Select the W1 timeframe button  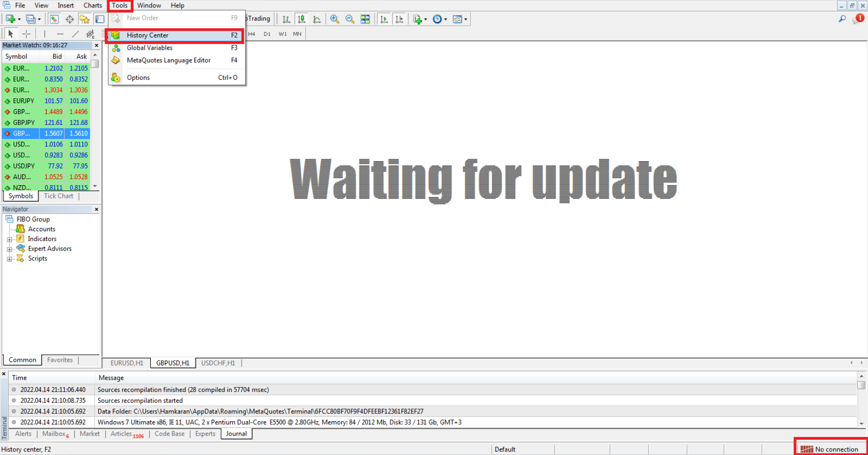283,34
